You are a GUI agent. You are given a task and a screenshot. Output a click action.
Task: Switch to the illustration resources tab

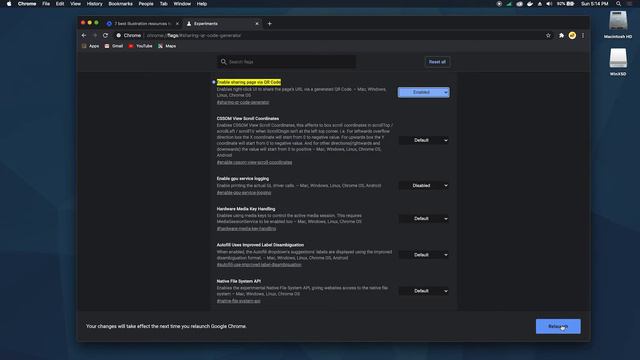(x=143, y=24)
